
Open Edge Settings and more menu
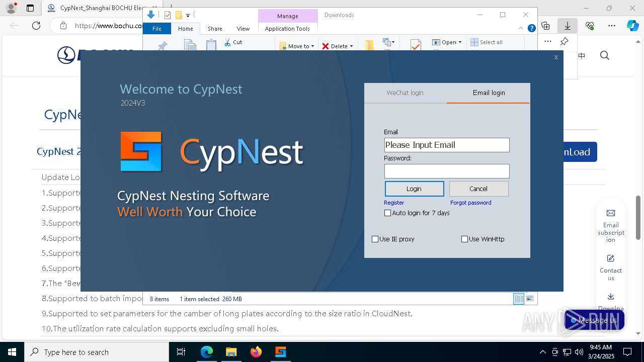612,26
